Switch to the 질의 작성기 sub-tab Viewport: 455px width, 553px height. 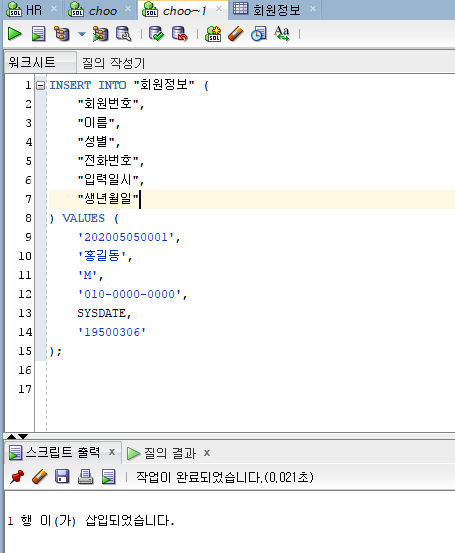click(113, 63)
